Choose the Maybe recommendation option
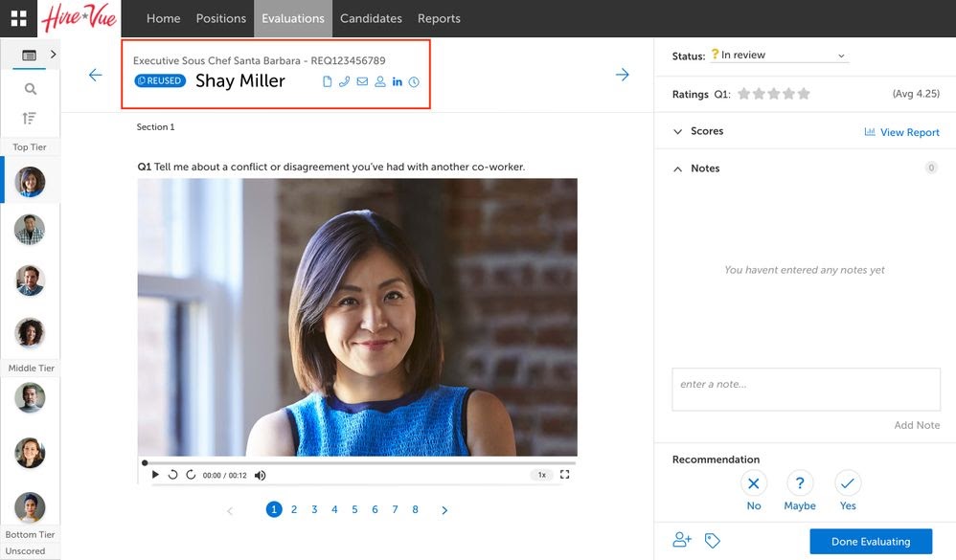 [x=800, y=482]
